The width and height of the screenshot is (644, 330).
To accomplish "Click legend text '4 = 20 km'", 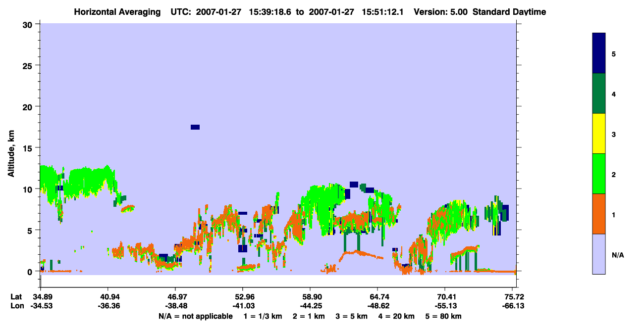I will (x=397, y=316).
